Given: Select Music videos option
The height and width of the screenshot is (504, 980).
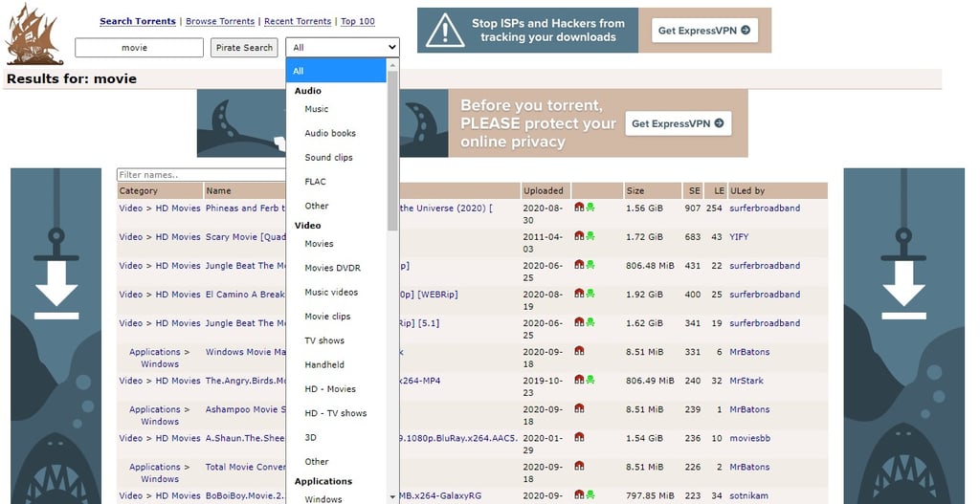Looking at the screenshot, I should (x=331, y=293).
